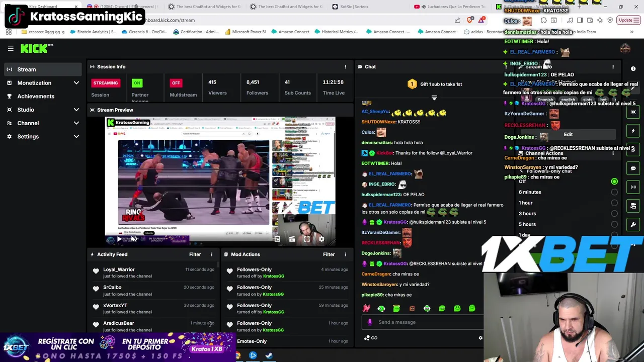Go back from Followers-only chat submenu
The height and width of the screenshot is (362, 644).
tap(521, 171)
